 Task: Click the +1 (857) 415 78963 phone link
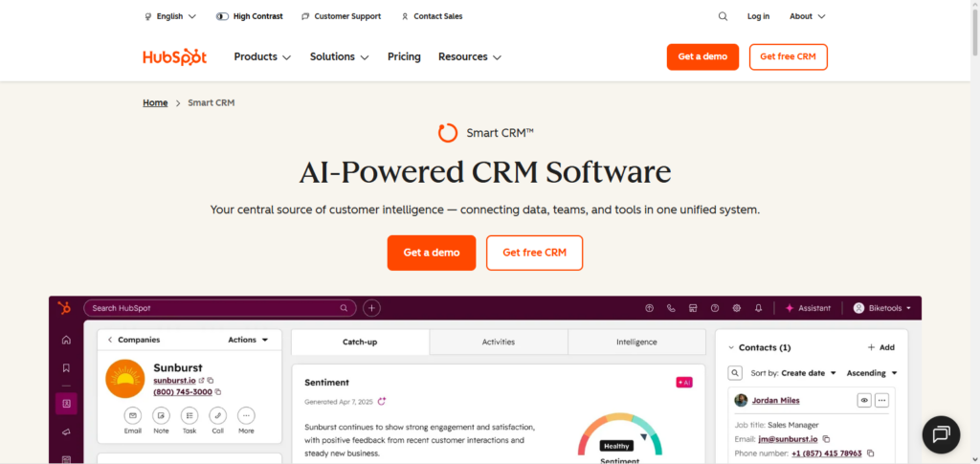[x=826, y=453]
